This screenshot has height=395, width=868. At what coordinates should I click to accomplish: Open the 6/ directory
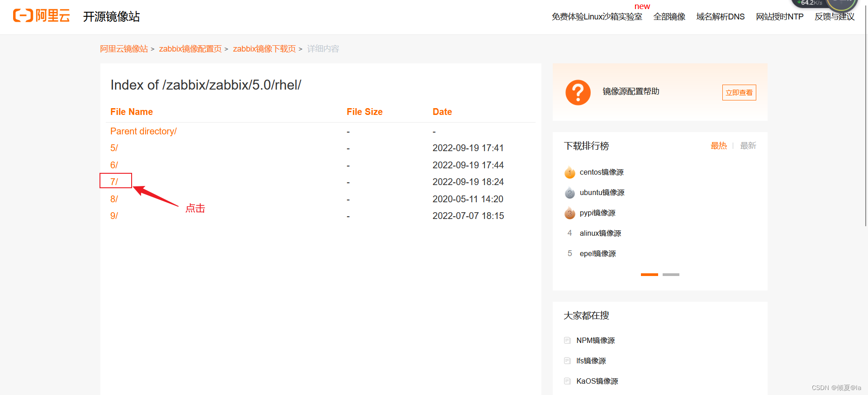(114, 165)
